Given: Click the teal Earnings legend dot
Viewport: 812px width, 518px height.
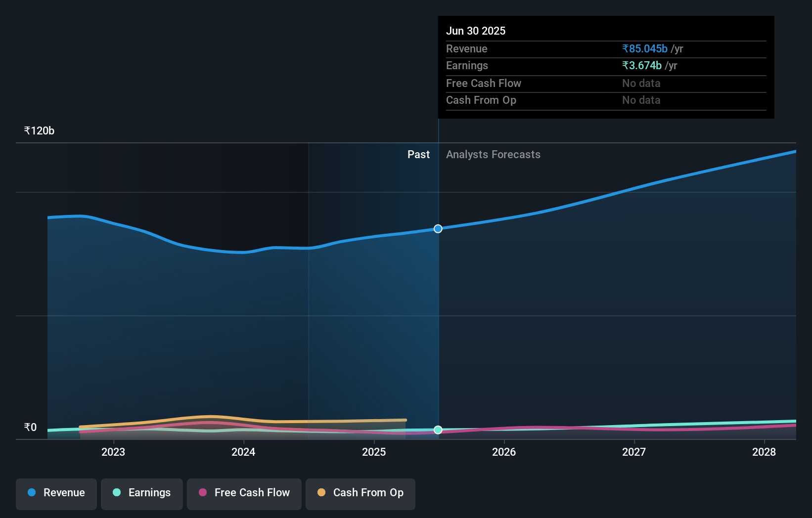Looking at the screenshot, I should [x=117, y=492].
